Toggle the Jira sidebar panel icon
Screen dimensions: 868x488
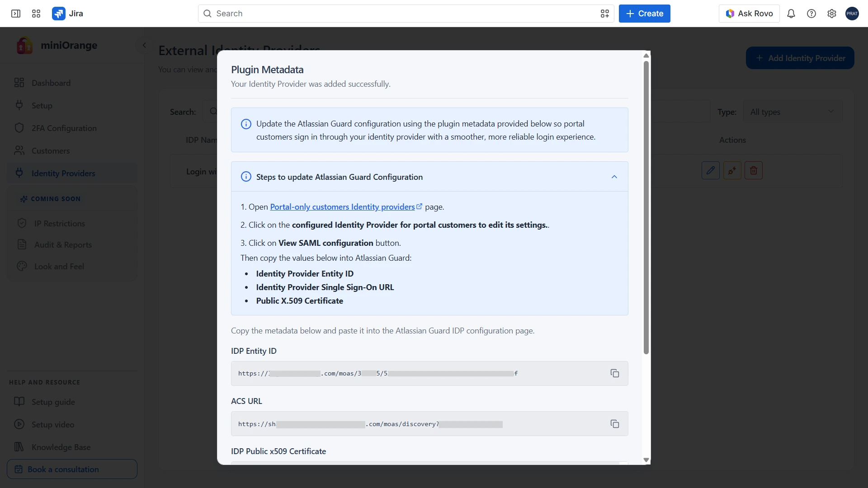coord(16,14)
